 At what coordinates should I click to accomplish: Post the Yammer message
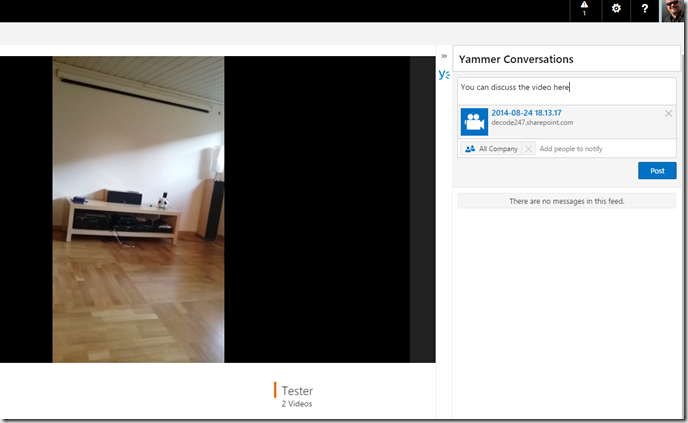[657, 171]
